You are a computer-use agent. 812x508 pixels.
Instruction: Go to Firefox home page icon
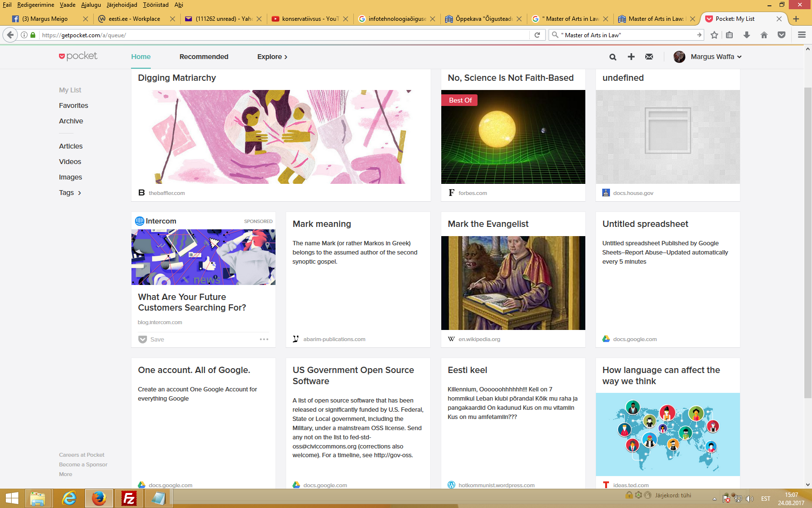[764, 35]
